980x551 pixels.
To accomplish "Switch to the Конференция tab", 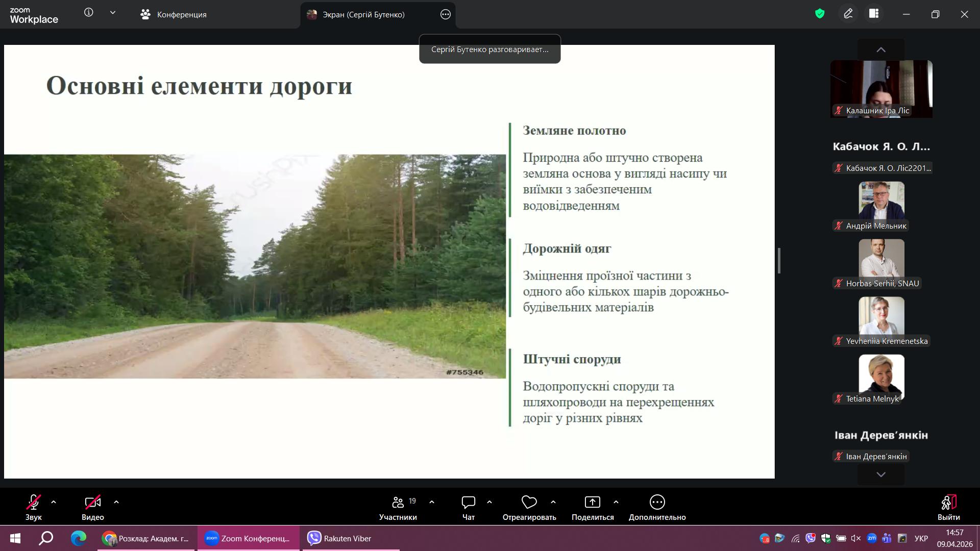I will click(174, 15).
